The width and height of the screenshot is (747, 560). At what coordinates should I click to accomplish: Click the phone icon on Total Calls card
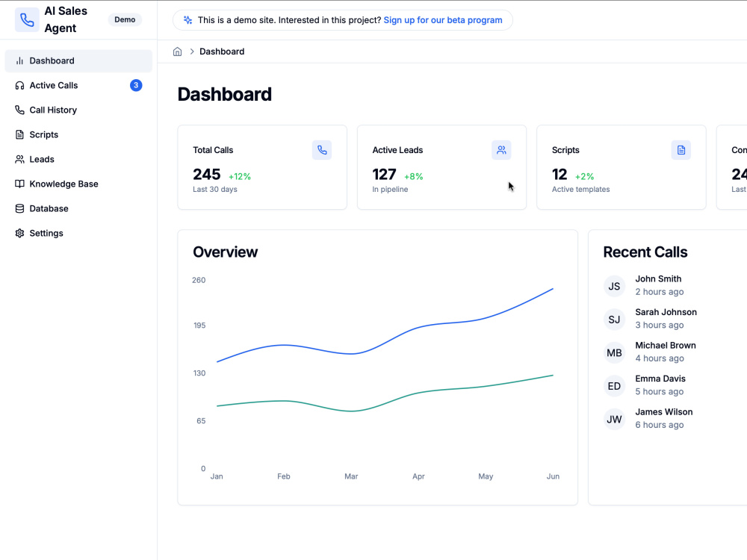pos(322,150)
